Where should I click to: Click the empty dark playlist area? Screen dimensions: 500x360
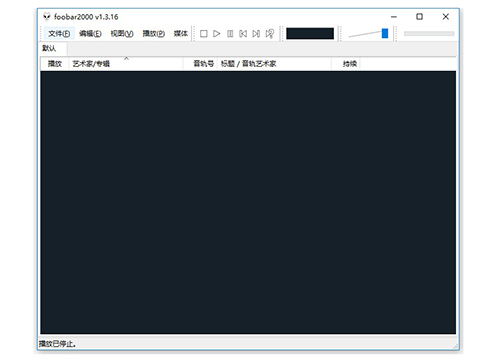(248, 202)
